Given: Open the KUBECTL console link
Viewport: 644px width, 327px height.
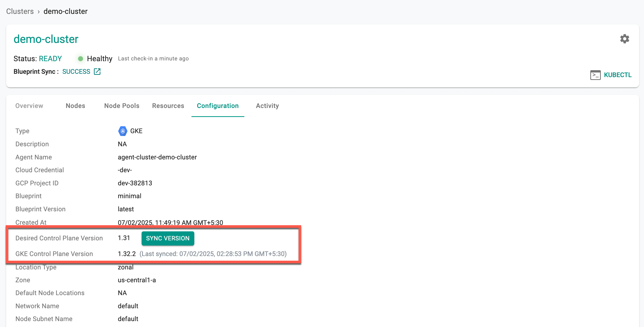Looking at the screenshot, I should (618, 75).
